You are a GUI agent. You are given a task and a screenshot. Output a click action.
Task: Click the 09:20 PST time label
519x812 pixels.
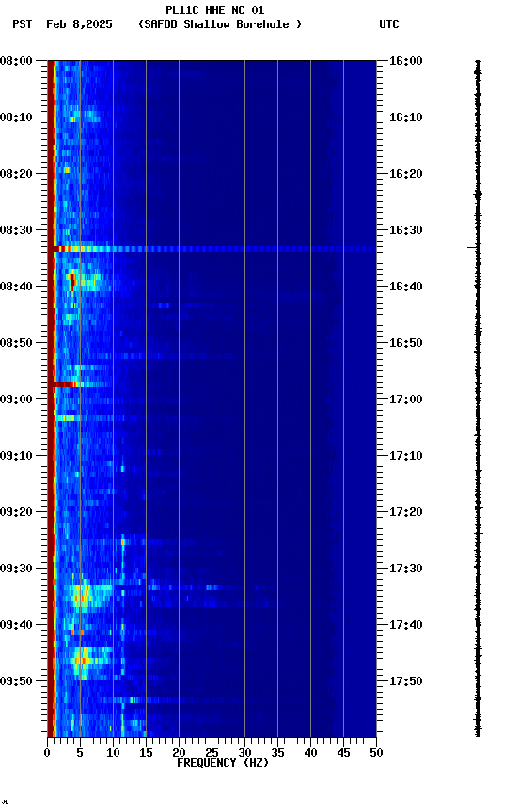(16, 512)
